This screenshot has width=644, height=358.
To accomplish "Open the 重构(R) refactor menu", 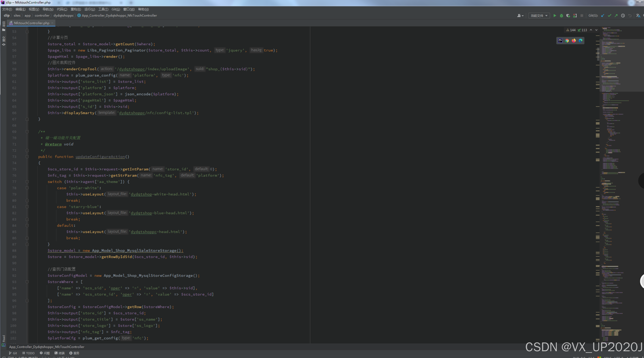I will click(75, 9).
